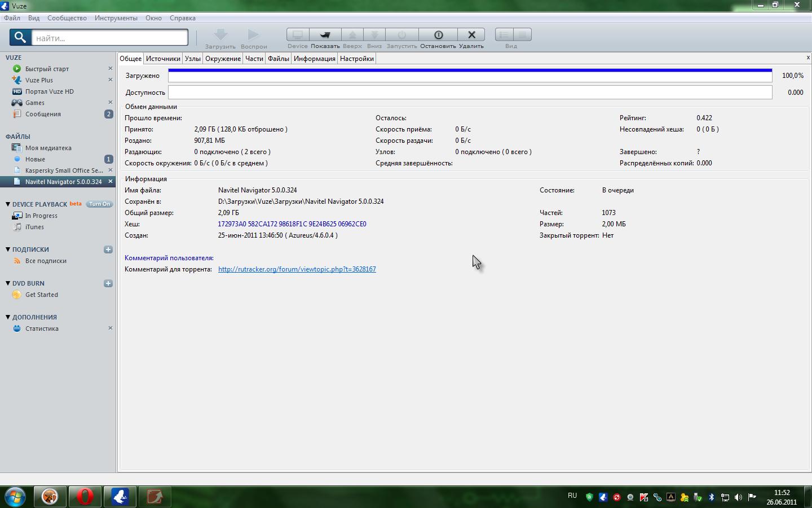The height and width of the screenshot is (508, 812).
Task: Click the Доступность availability bar
Action: (x=470, y=93)
